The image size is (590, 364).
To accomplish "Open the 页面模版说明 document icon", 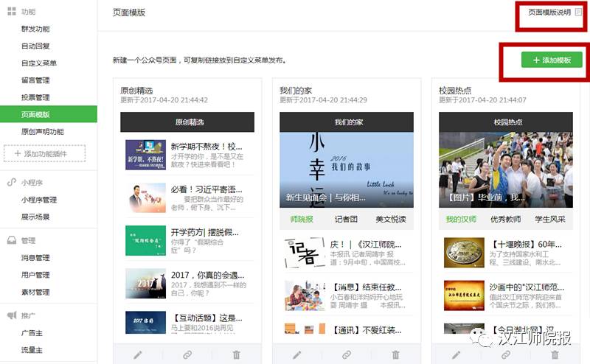I will (x=578, y=13).
